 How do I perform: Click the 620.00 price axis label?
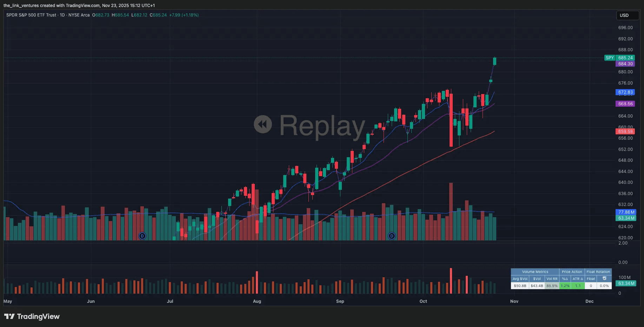click(x=625, y=238)
